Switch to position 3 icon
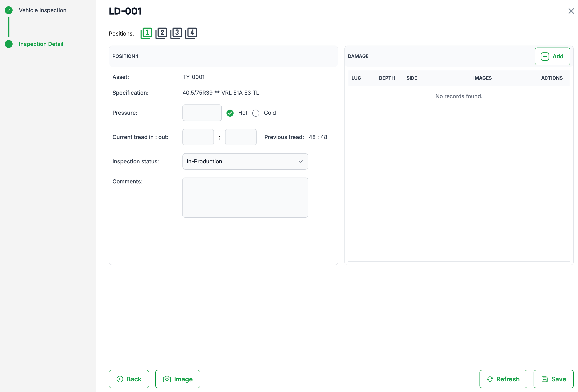This screenshot has height=392, width=578. click(176, 33)
